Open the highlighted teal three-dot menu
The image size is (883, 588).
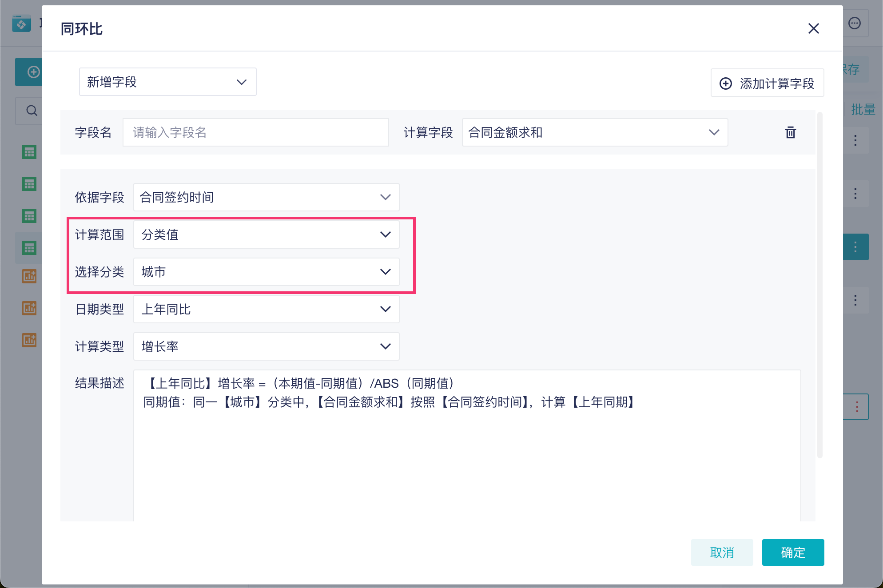pyautogui.click(x=855, y=247)
